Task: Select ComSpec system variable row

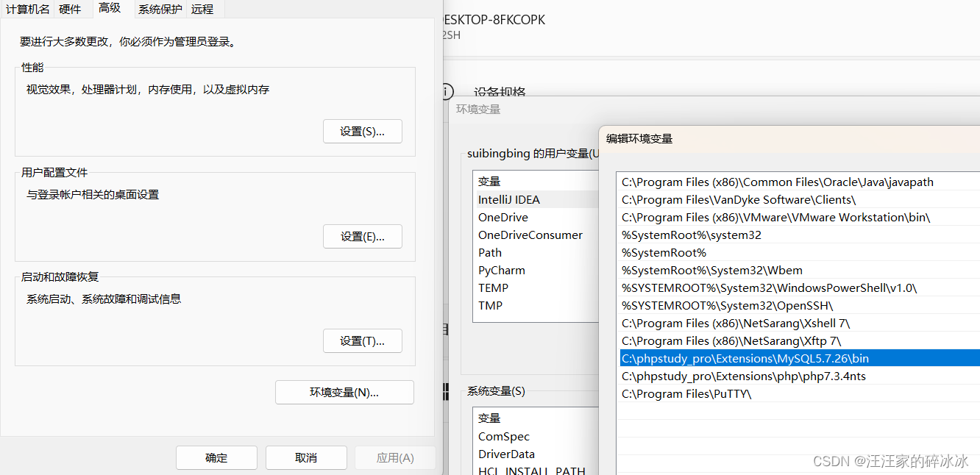Action: click(x=536, y=436)
